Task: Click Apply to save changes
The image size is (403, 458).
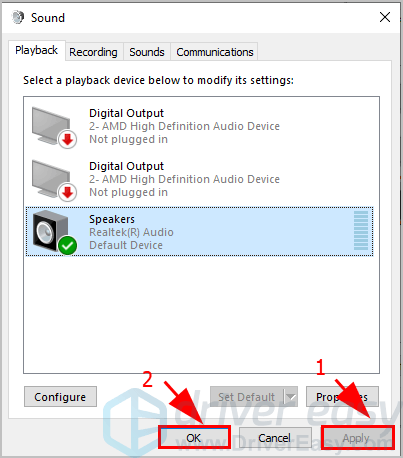Action: (x=357, y=438)
